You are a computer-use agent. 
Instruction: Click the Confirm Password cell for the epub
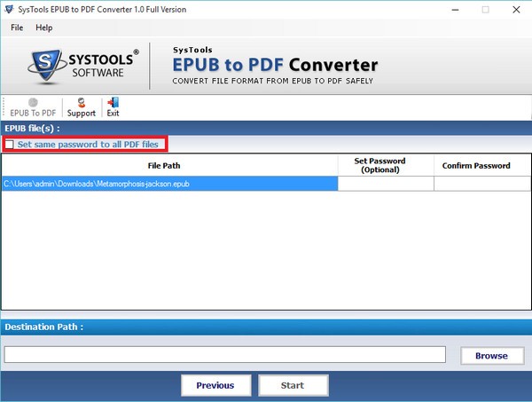(x=476, y=184)
